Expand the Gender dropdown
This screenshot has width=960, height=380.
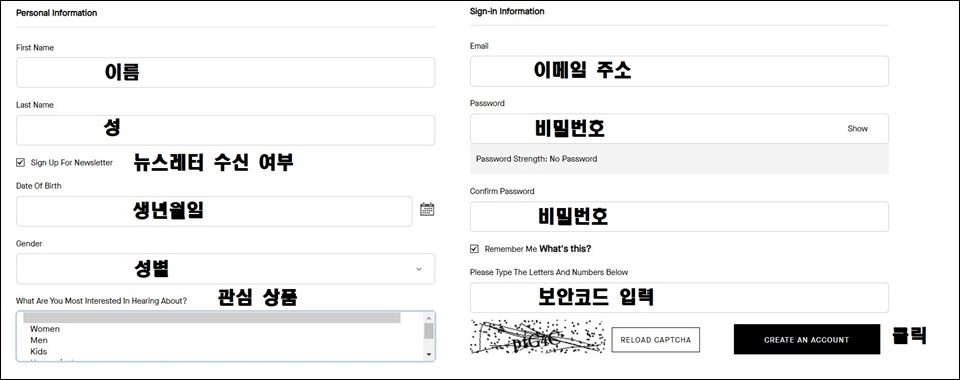tap(225, 269)
